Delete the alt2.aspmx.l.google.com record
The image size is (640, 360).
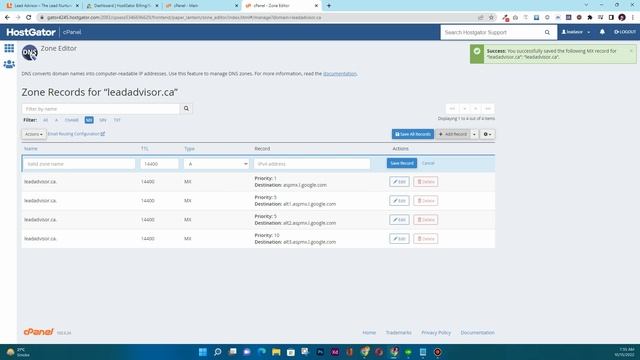[x=426, y=220]
